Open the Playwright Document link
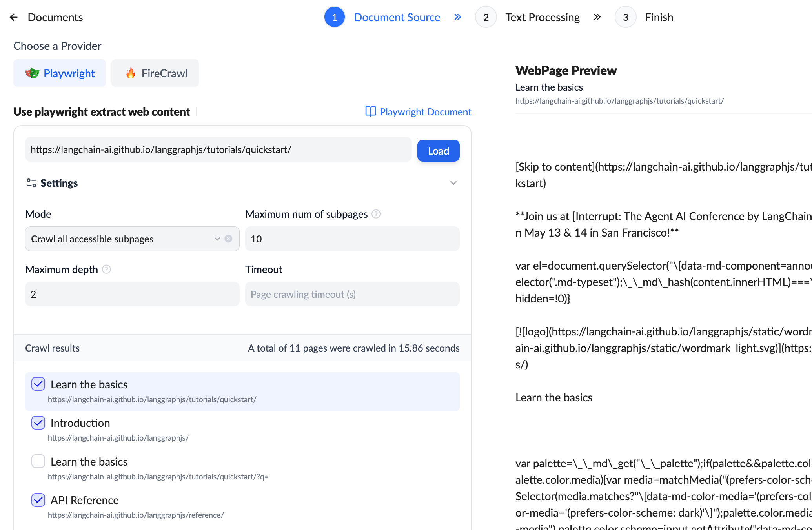812x530 pixels. coord(425,112)
